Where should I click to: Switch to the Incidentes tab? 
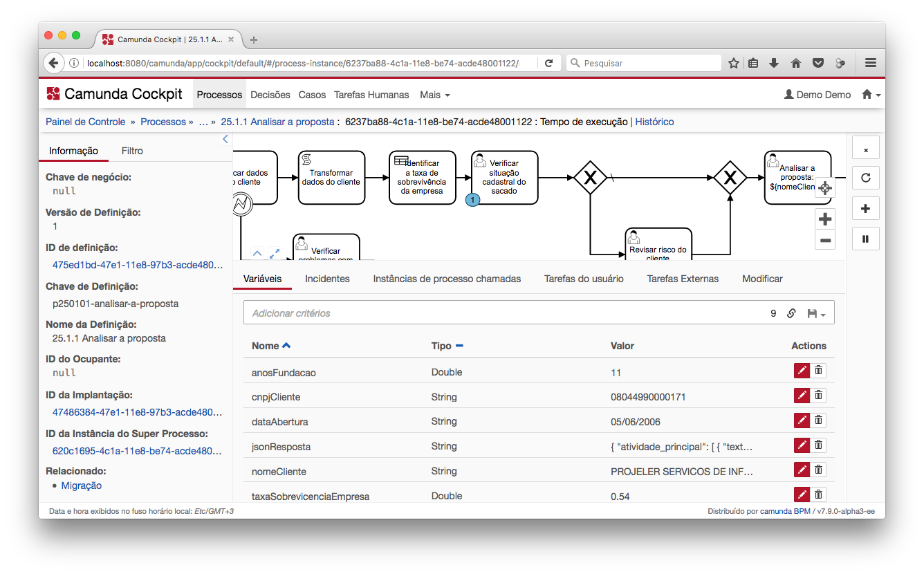click(327, 279)
